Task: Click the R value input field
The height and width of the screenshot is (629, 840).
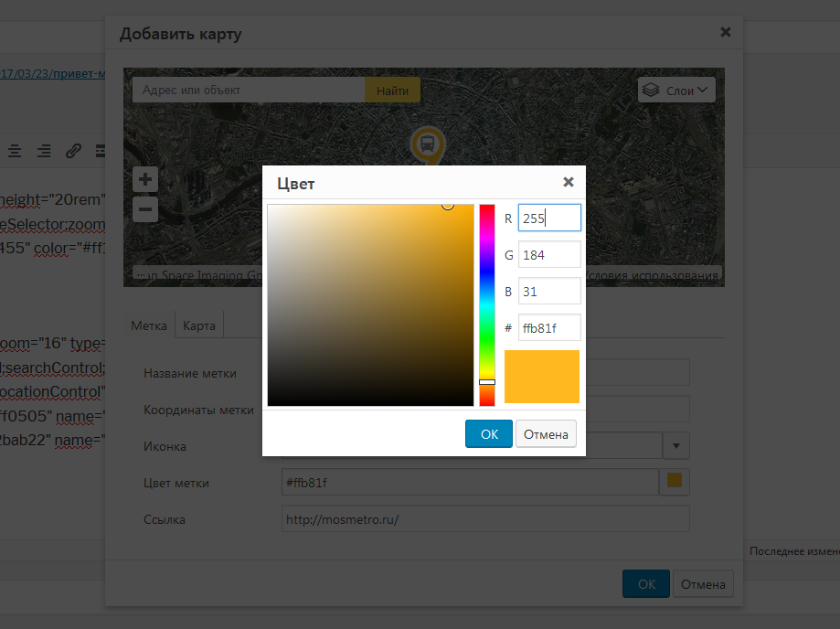Action: [549, 218]
